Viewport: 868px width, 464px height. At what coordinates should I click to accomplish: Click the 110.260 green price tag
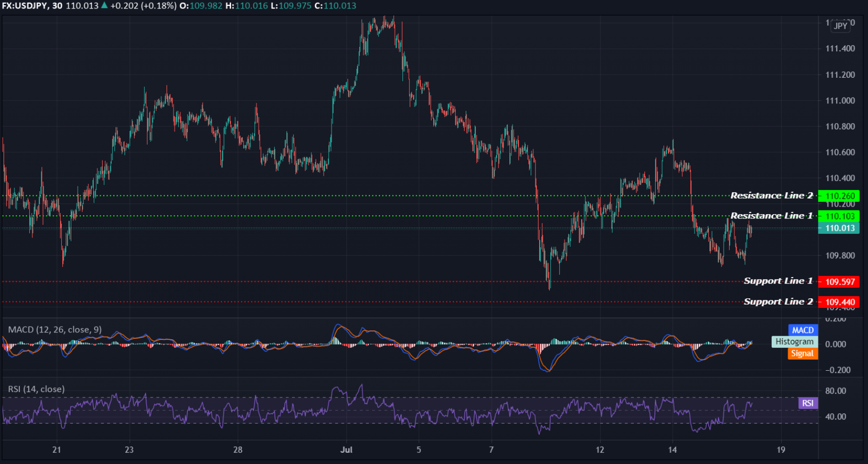click(x=839, y=196)
